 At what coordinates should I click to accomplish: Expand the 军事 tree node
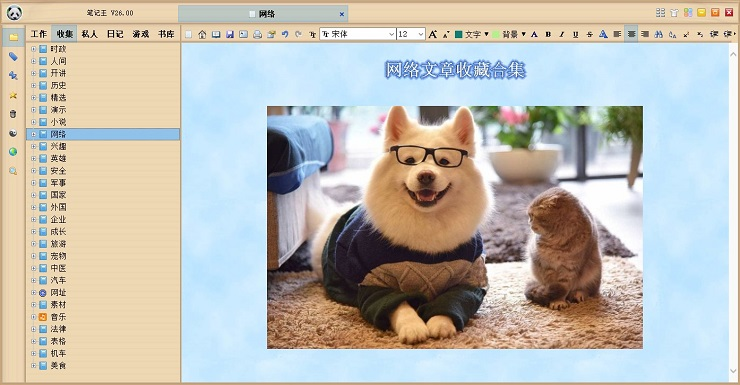coord(34,183)
